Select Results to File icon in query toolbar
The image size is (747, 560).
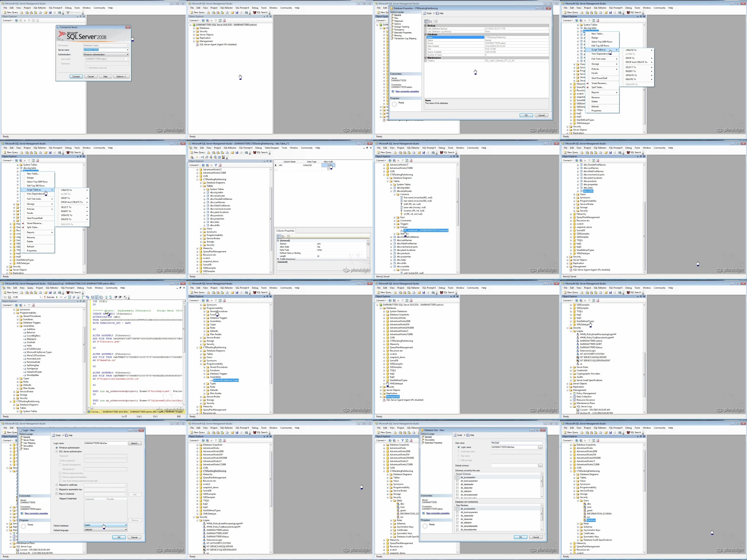point(101,297)
